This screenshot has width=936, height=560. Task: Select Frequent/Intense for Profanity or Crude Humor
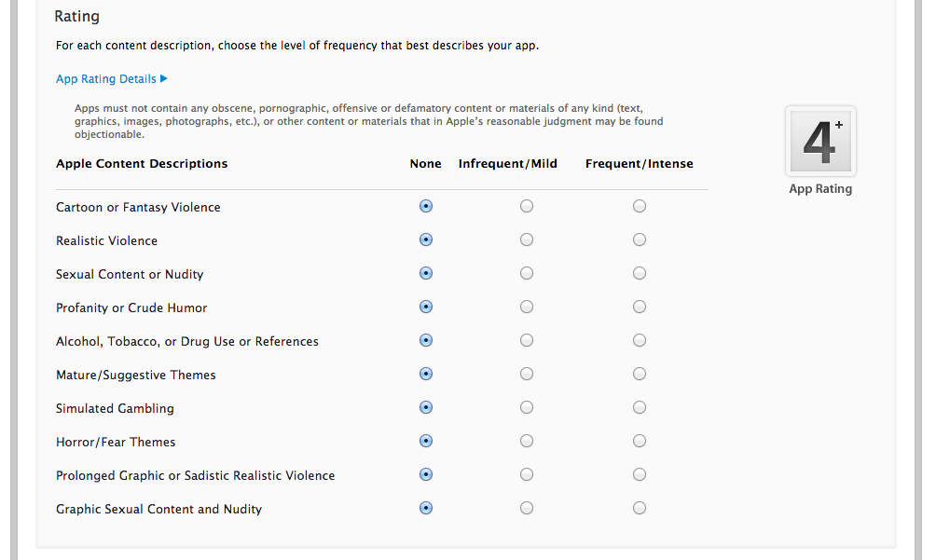coord(639,307)
